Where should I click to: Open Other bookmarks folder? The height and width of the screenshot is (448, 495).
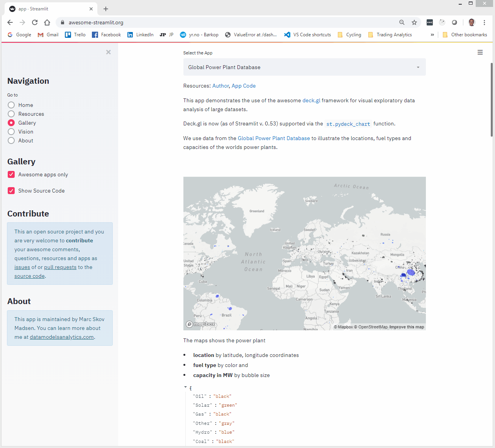click(x=465, y=35)
